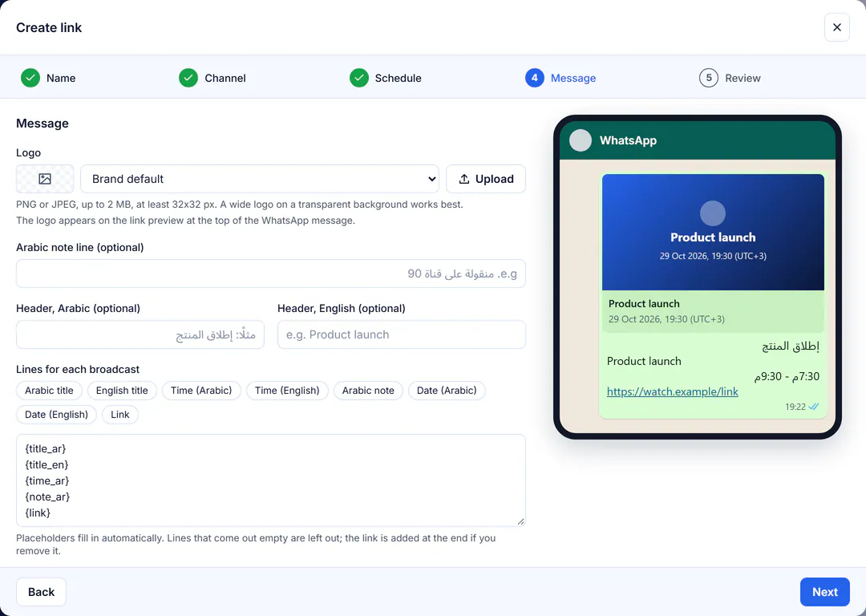Click the Arabic time range in preview
866x616 pixels.
coord(787,376)
